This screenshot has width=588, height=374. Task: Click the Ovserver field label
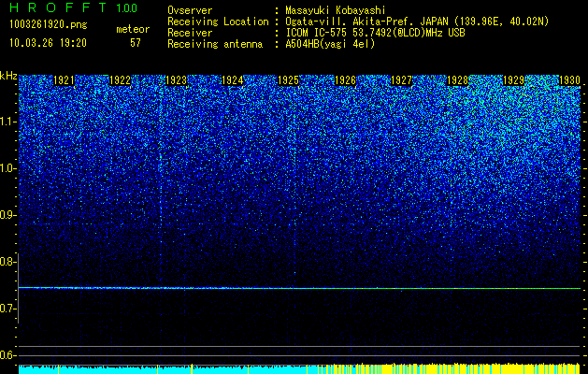point(190,10)
